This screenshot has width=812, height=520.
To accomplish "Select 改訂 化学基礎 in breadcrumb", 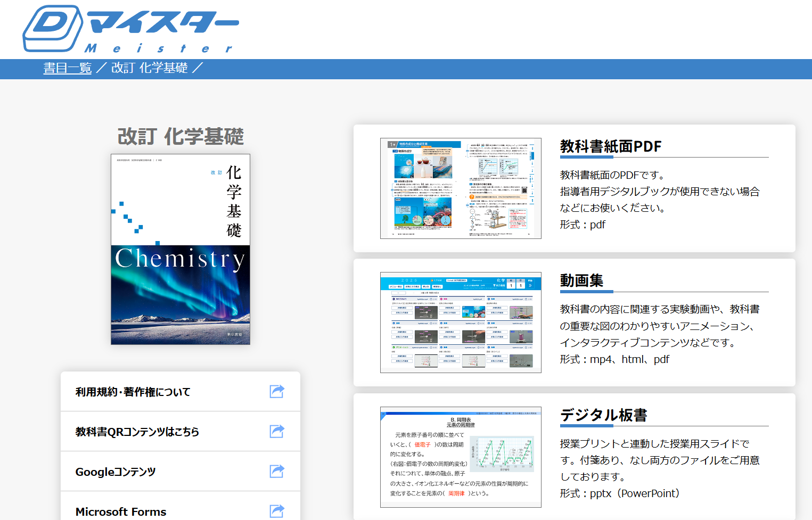I will 149,68.
